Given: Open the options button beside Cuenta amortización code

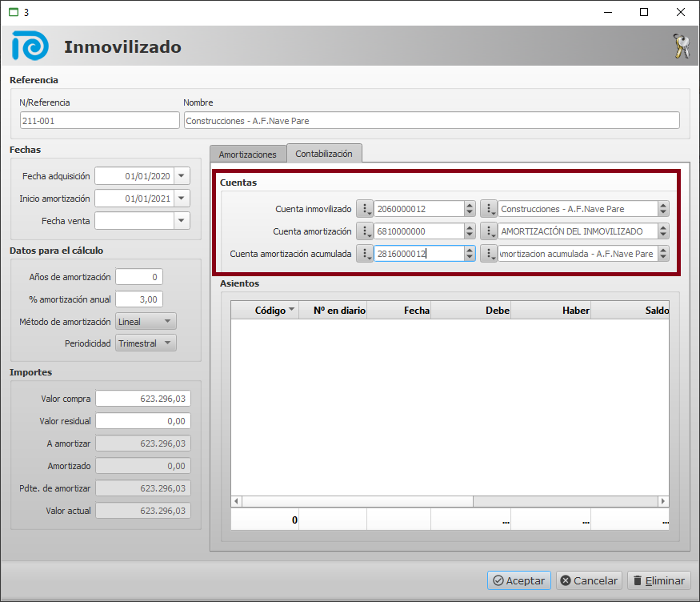Looking at the screenshot, I should tap(365, 231).
